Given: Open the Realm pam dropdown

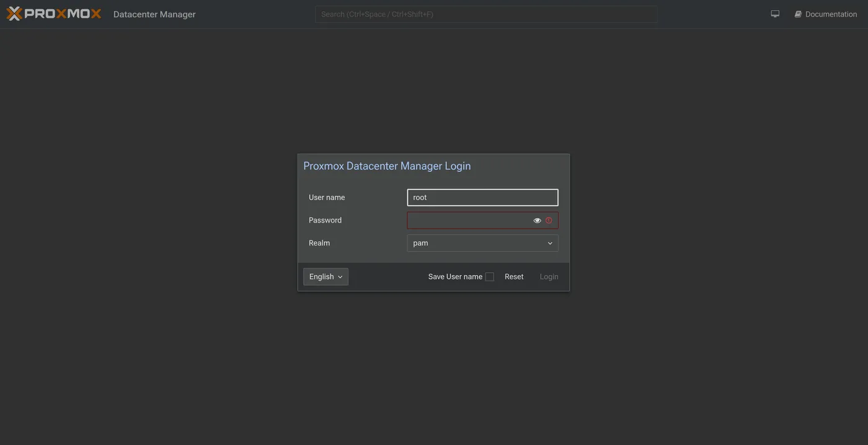Looking at the screenshot, I should (x=482, y=243).
